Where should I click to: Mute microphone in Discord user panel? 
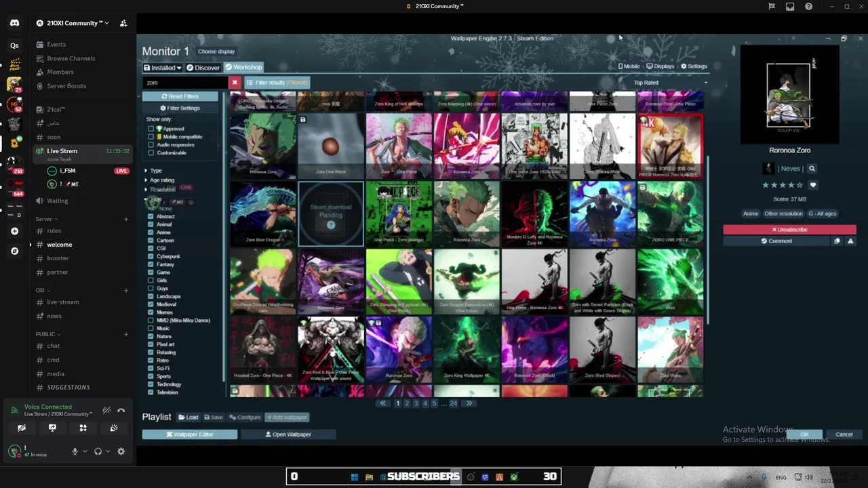[75, 451]
